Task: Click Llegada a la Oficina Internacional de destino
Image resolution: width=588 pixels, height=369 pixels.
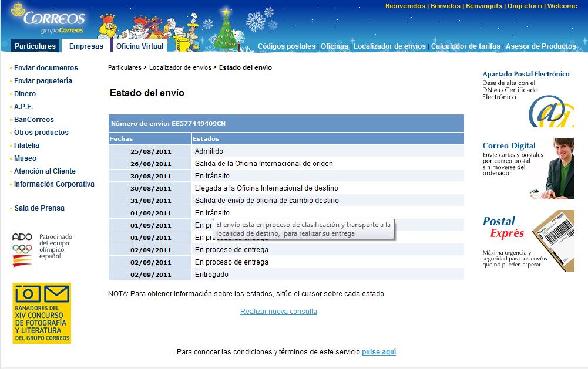Action: (266, 188)
